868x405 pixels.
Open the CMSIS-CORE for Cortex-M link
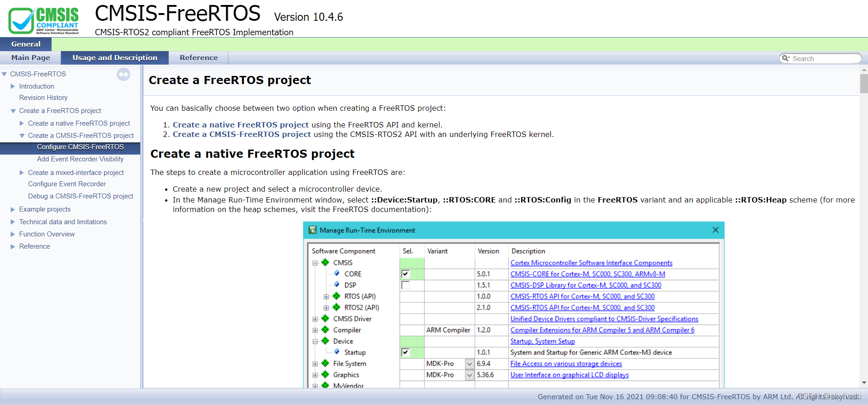588,274
